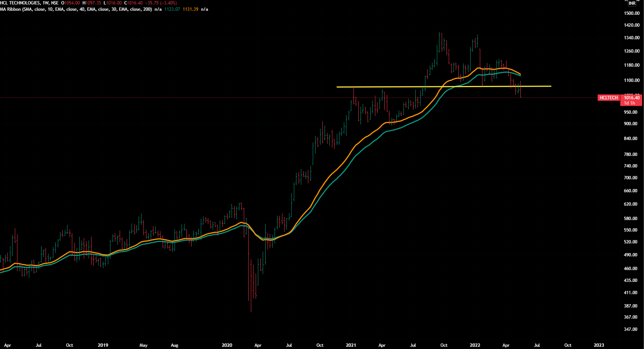Click the red HCLTECH symbol tag
The image size is (644, 349).
tap(608, 98)
